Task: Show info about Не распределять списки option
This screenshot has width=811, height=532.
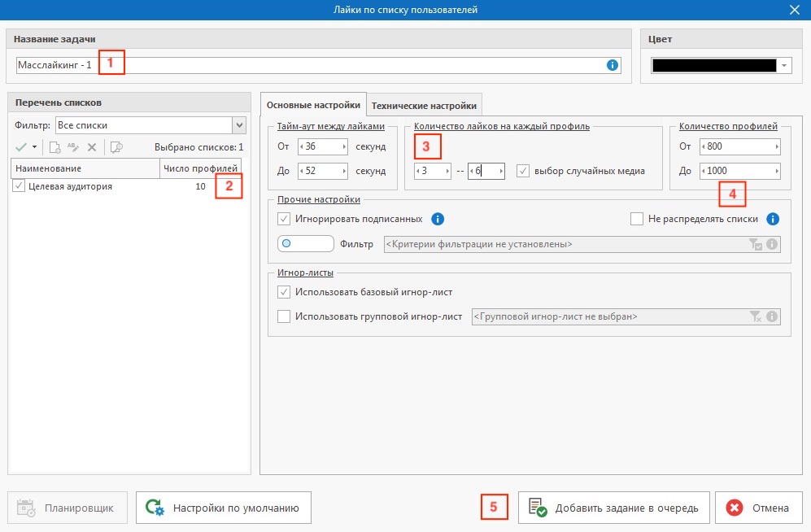Action: [x=773, y=219]
